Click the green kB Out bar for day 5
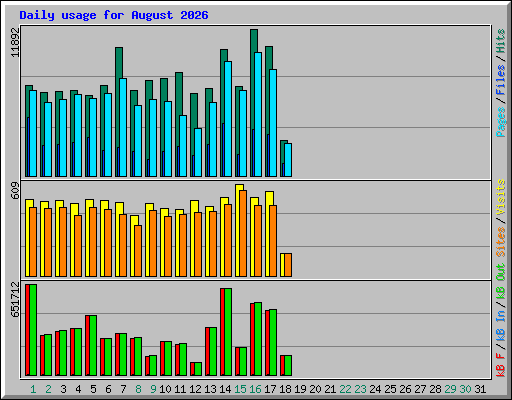This screenshot has height=400, width=512. (93, 345)
